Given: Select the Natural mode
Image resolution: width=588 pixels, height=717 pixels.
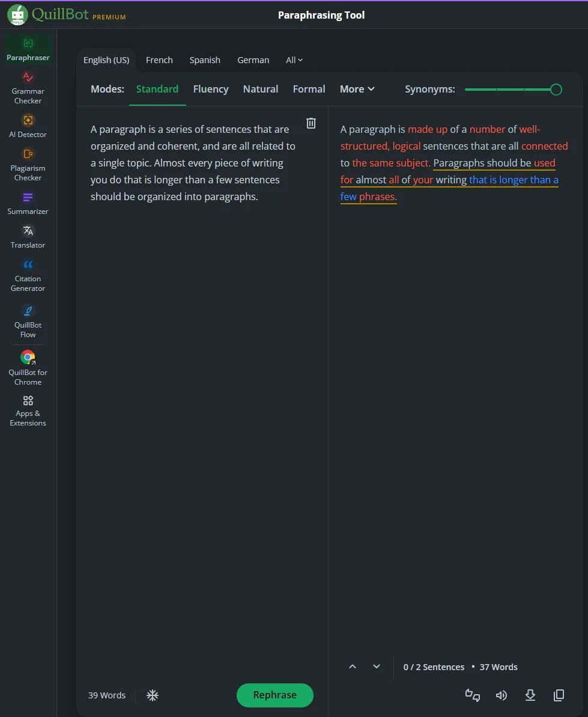Looking at the screenshot, I should point(261,89).
